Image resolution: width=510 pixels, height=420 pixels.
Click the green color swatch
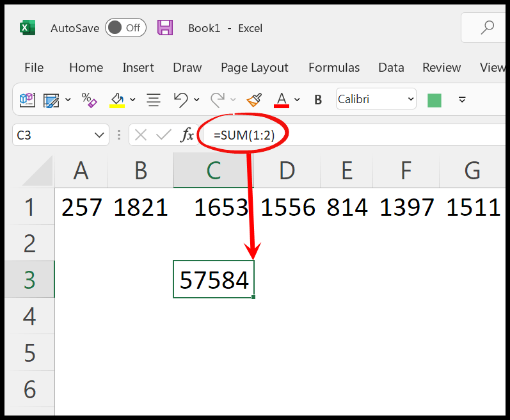(434, 101)
